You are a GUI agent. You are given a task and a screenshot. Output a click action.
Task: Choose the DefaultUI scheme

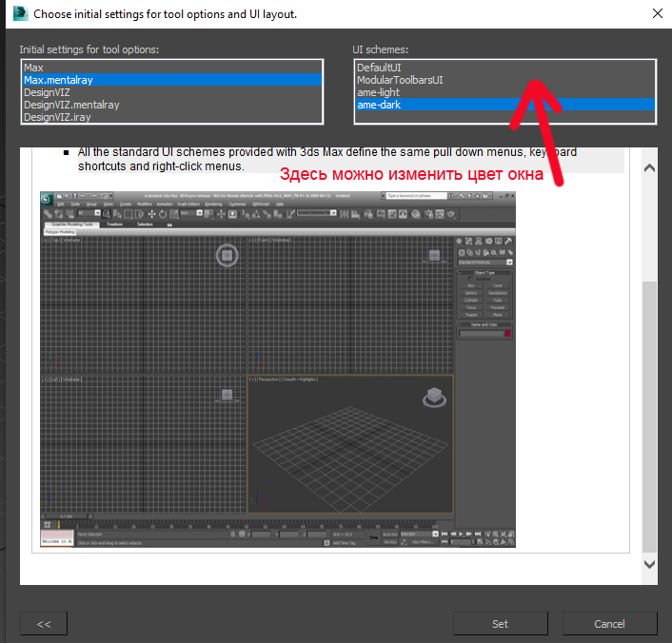click(504, 68)
